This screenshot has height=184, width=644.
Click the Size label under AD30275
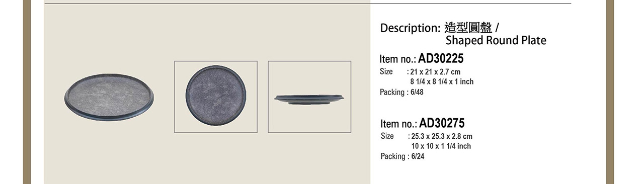pyautogui.click(x=387, y=136)
